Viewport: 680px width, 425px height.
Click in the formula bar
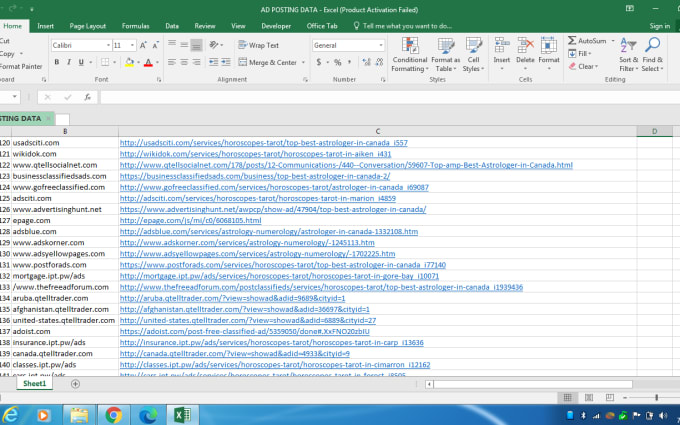click(x=389, y=97)
